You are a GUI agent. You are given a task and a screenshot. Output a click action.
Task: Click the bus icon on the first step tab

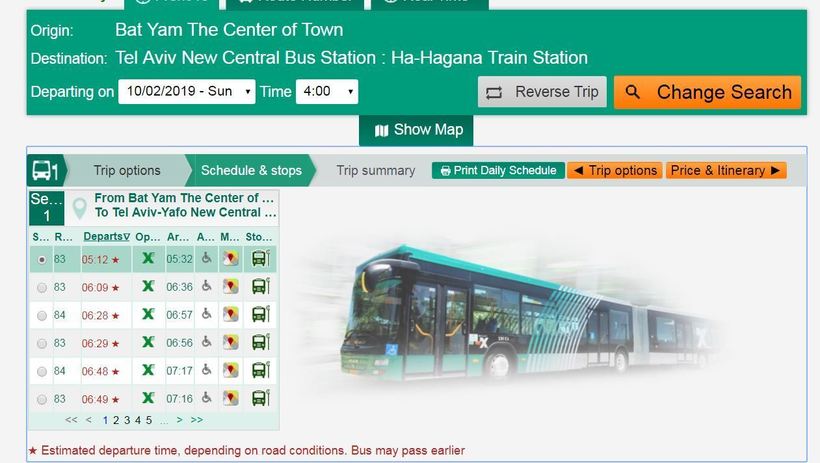[44, 170]
